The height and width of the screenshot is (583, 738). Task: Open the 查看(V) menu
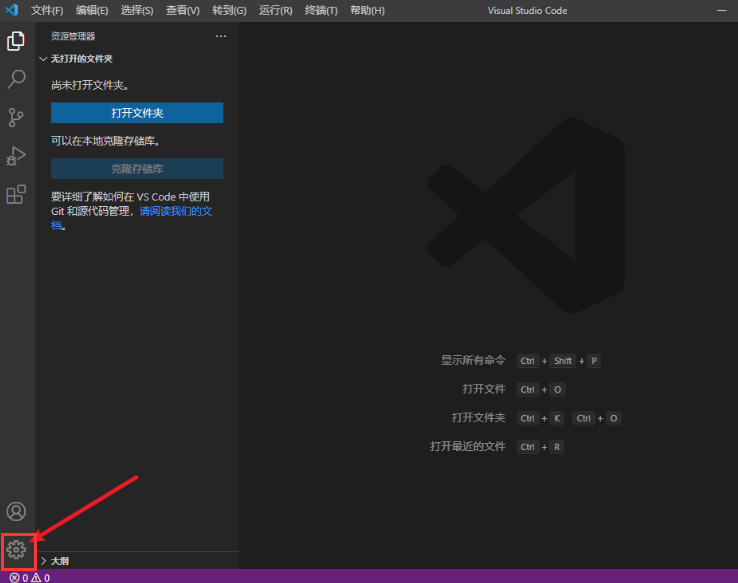[x=182, y=10]
